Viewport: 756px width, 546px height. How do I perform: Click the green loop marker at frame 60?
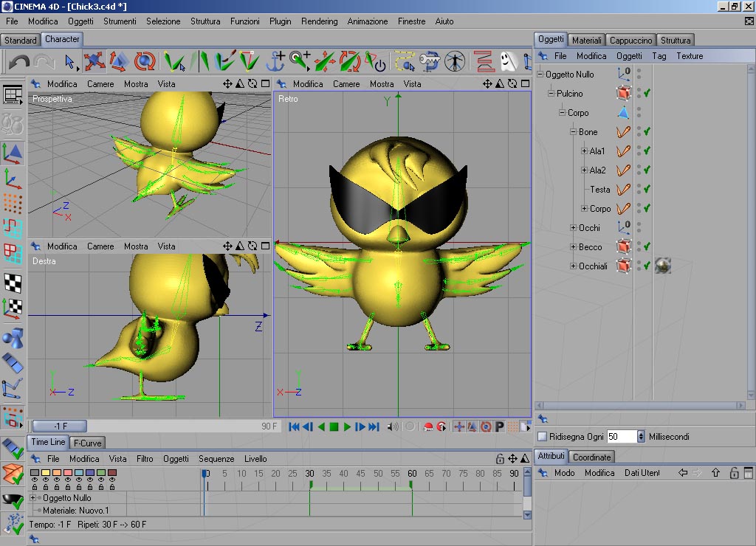click(411, 484)
